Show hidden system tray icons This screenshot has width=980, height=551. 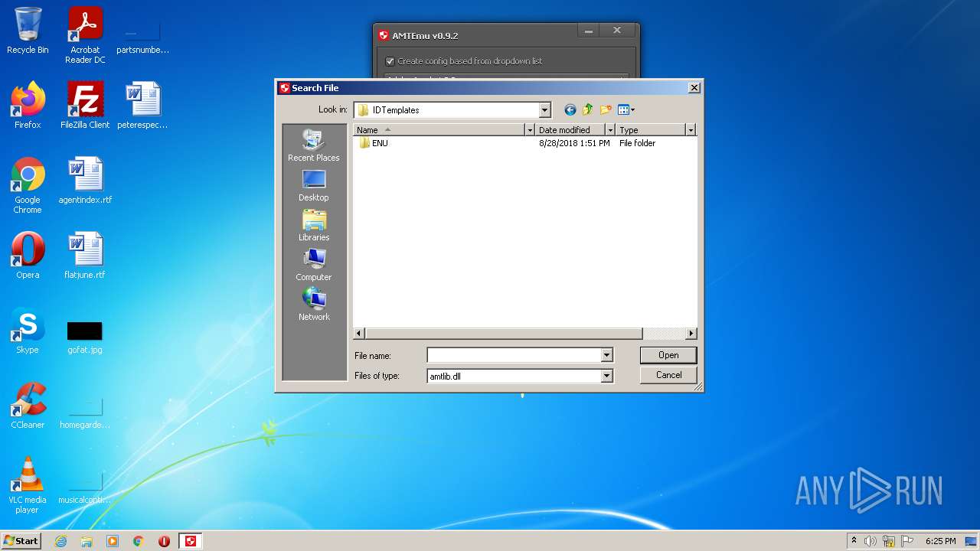coord(854,540)
